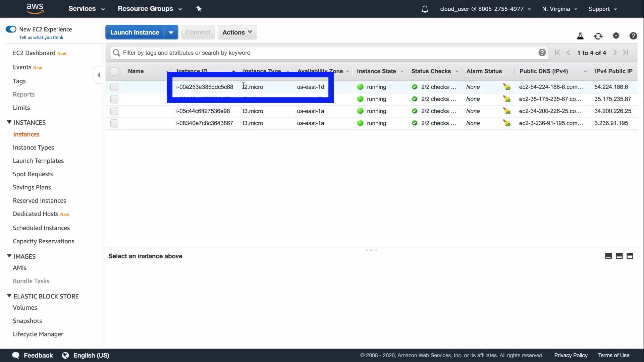Screen dimensions: 644x362
Task: Open the Volumes sidebar link
Action: pyautogui.click(x=25, y=308)
